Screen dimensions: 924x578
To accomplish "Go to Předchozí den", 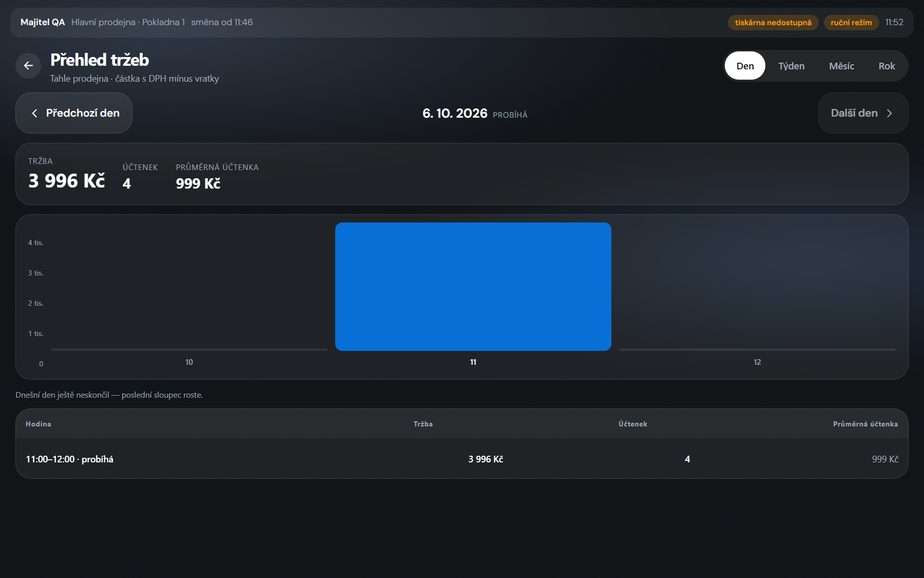I will pos(74,113).
